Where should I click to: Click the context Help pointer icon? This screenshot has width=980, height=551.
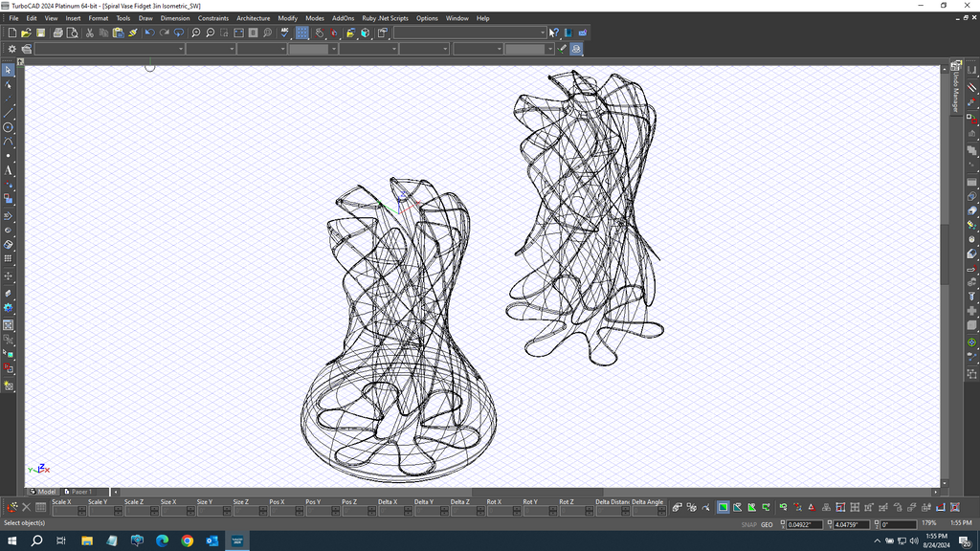pyautogui.click(x=554, y=33)
